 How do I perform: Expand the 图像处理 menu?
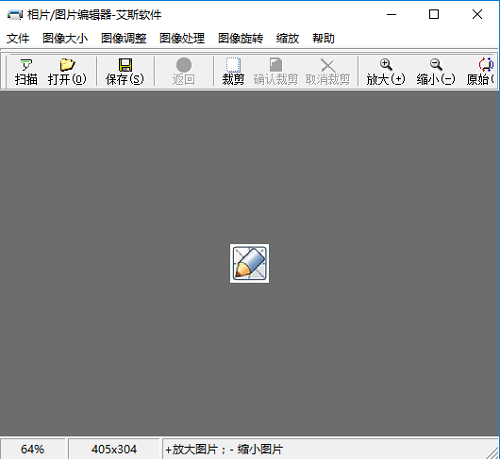click(182, 38)
